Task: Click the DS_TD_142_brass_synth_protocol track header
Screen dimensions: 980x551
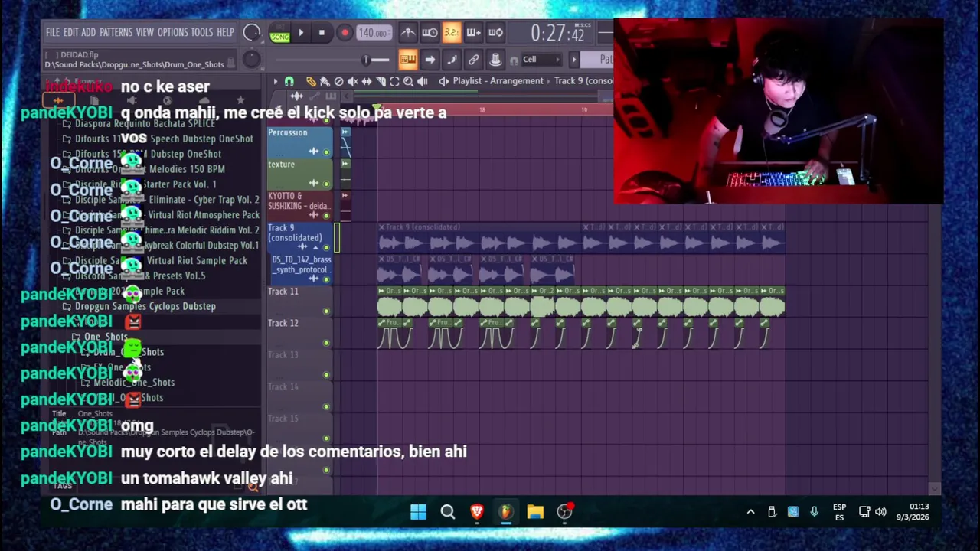Action: pyautogui.click(x=302, y=270)
